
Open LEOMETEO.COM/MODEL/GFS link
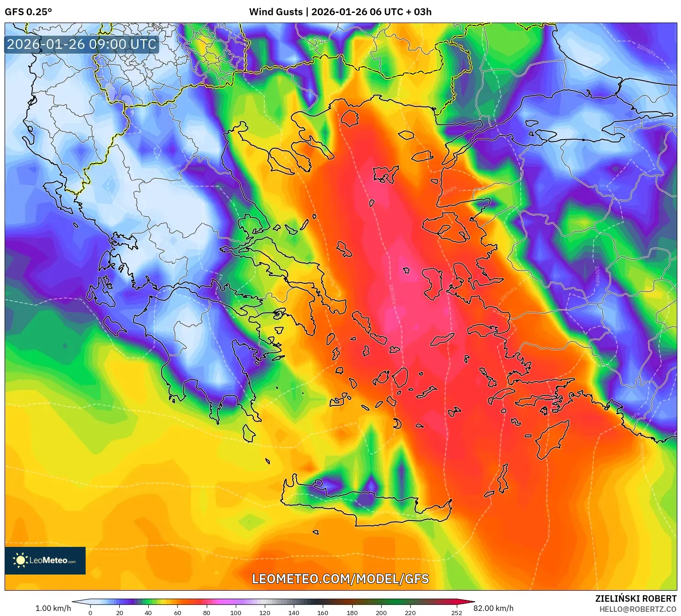pos(340,581)
